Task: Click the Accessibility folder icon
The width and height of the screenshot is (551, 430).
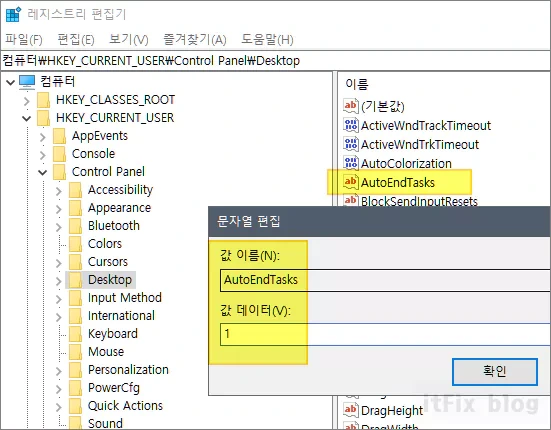Action: click(x=75, y=190)
